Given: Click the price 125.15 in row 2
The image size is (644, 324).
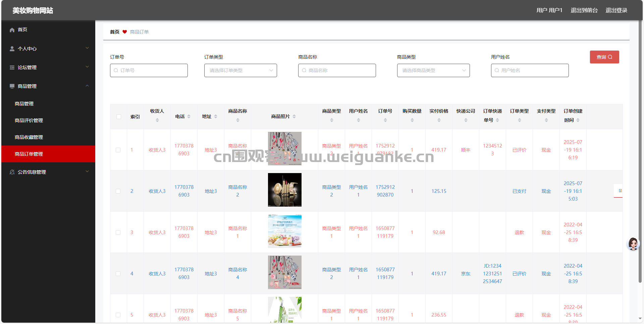Looking at the screenshot, I should (x=439, y=191).
